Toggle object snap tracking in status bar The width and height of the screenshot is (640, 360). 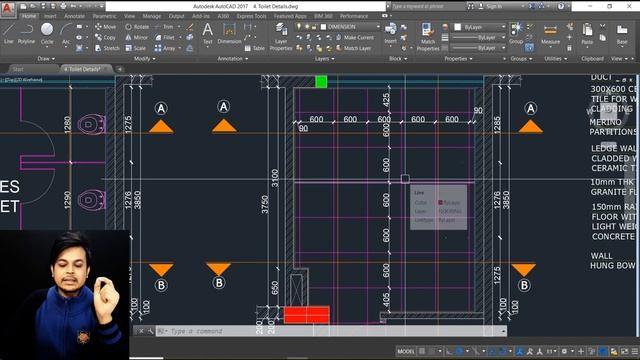493,351
